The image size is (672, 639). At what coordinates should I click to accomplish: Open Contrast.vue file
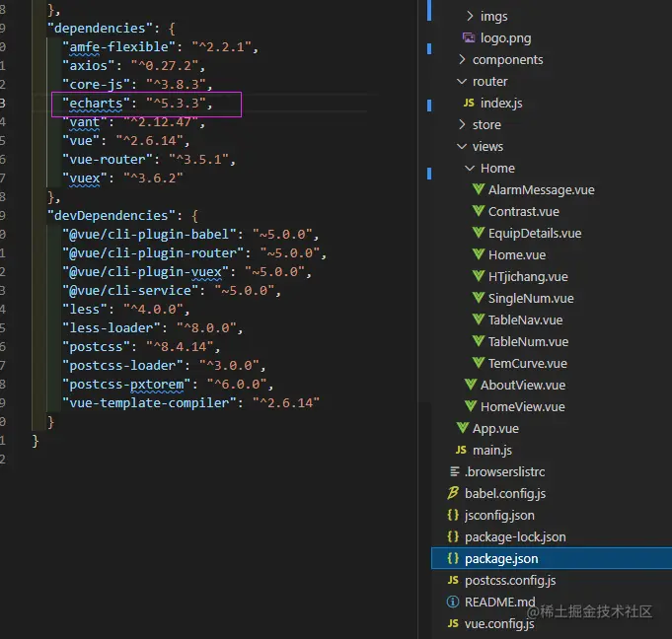pyautogui.click(x=524, y=212)
